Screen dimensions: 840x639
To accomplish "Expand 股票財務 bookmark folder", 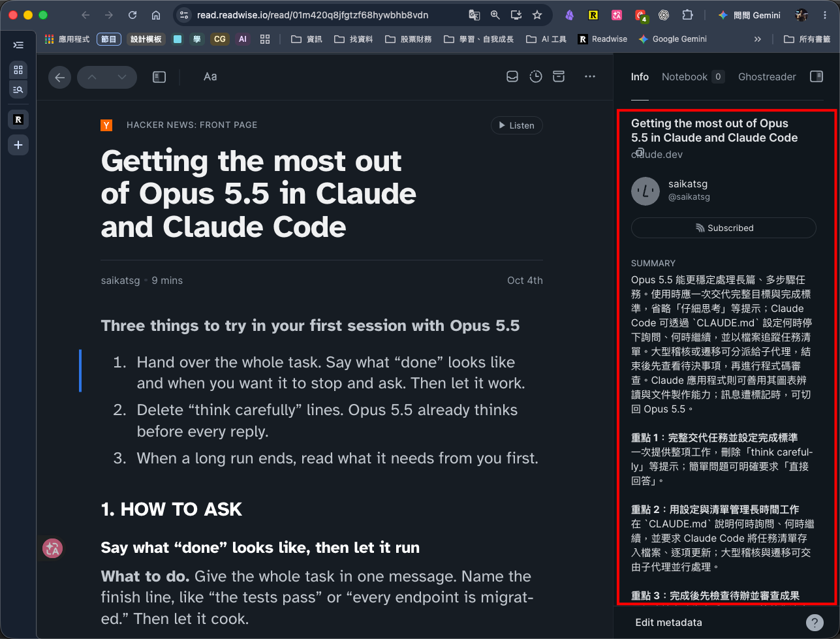I will (x=409, y=39).
